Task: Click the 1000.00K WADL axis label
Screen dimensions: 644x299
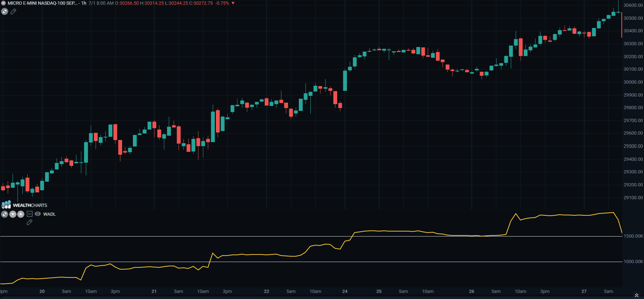Action: click(x=634, y=262)
